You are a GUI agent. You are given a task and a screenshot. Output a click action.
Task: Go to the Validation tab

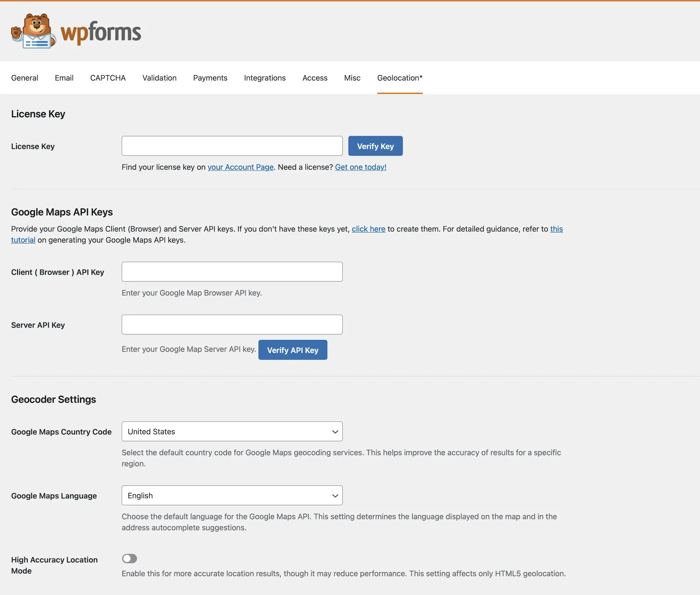[159, 78]
